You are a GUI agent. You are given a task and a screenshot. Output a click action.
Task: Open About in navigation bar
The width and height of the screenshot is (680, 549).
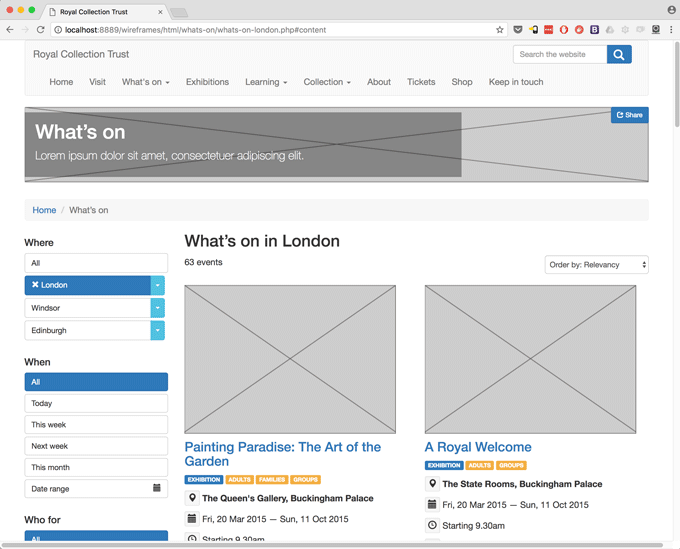pyautogui.click(x=379, y=82)
